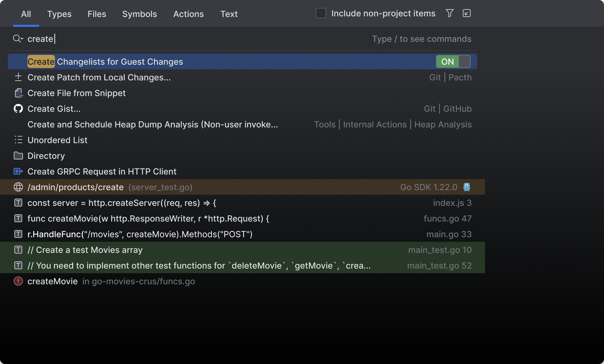Click the red function icon for createMovie
Viewport: 604px width, 364px height.
(18, 281)
